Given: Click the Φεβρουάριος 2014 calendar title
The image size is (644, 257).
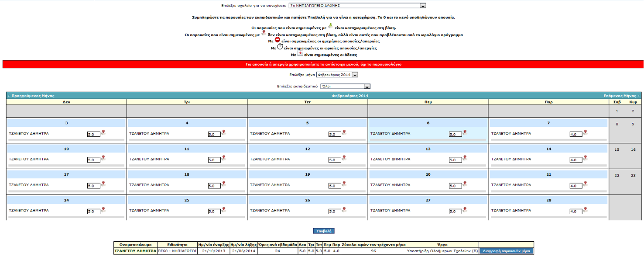Looking at the screenshot, I should (x=350, y=95).
